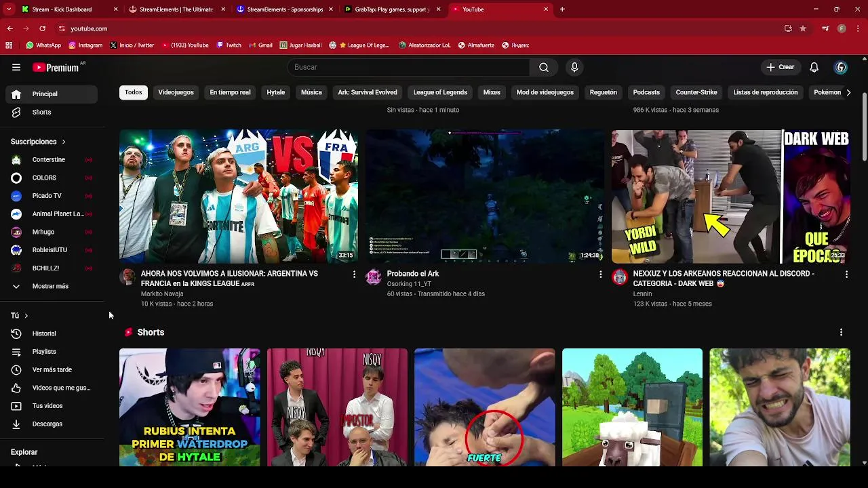Select the En tiempo real chip
The image size is (868, 488).
click(x=230, y=92)
